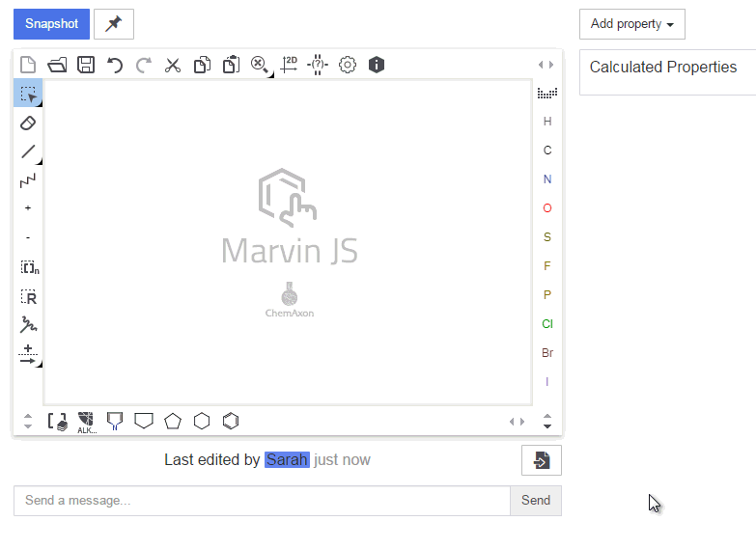Select the carbon chain tool
This screenshot has width=756, height=549.
click(28, 180)
